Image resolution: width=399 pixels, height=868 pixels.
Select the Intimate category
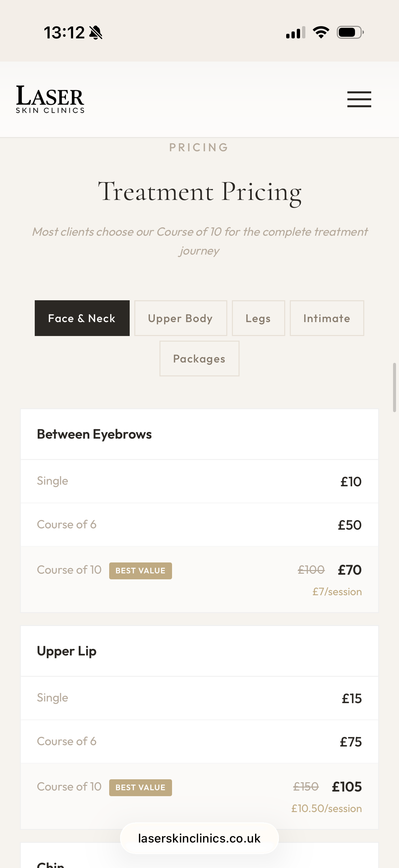(x=326, y=318)
